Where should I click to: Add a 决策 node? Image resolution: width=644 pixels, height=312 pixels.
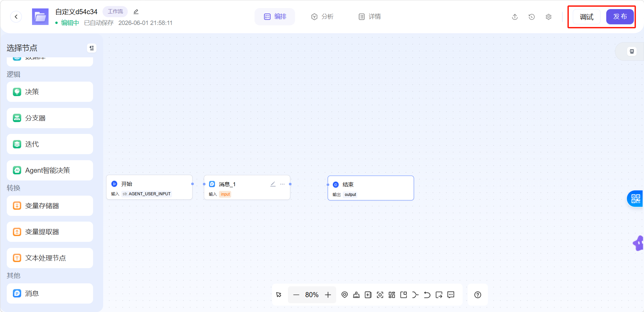pos(50,92)
